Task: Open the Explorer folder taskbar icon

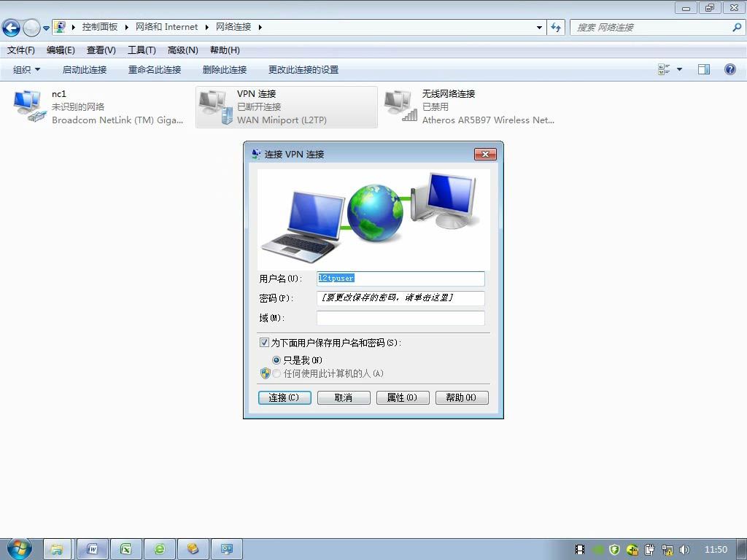Action: click(57, 550)
